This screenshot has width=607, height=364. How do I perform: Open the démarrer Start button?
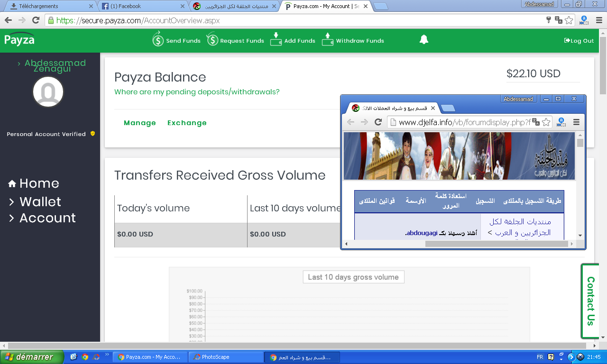tap(32, 357)
